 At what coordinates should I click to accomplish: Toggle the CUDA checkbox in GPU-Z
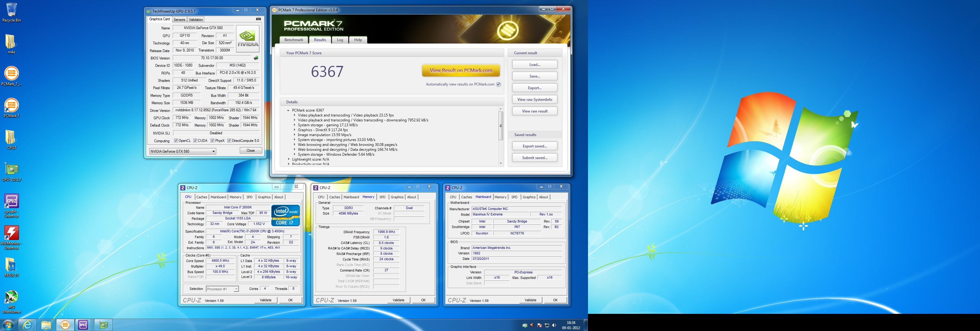pos(195,141)
